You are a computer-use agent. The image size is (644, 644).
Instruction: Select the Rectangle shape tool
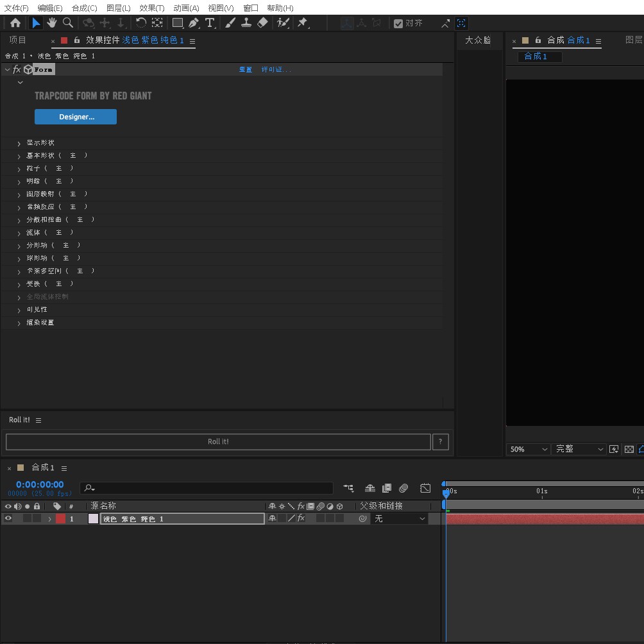(178, 23)
